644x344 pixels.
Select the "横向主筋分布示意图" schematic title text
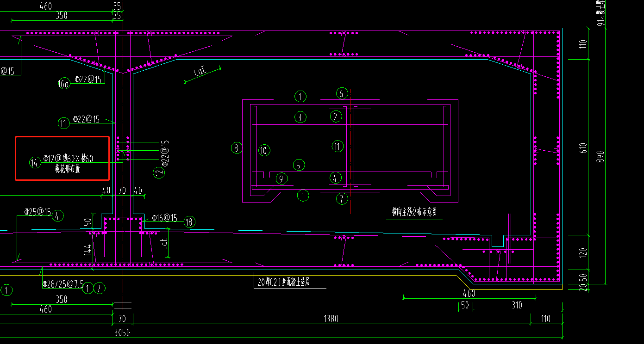click(414, 212)
